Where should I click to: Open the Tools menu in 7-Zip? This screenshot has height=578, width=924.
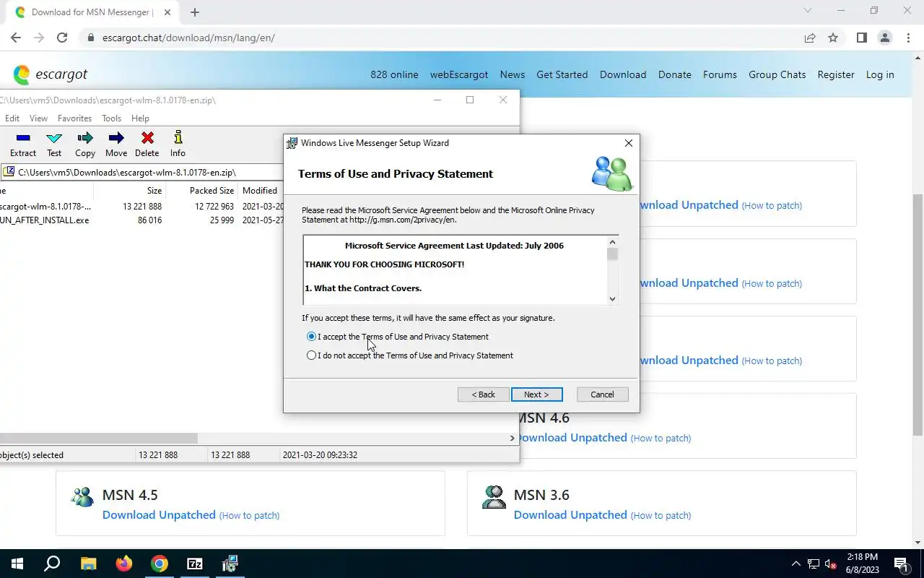pos(111,118)
